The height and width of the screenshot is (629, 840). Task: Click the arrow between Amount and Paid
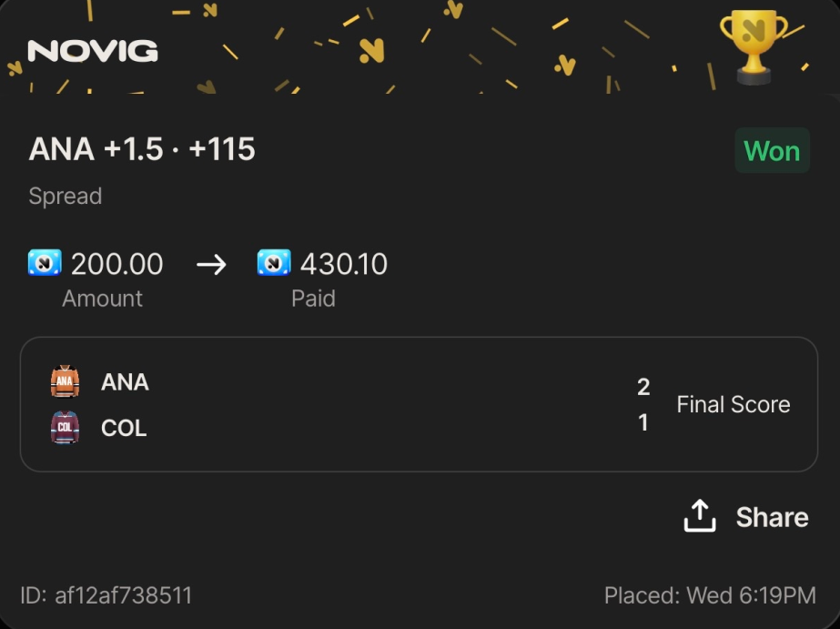[211, 264]
